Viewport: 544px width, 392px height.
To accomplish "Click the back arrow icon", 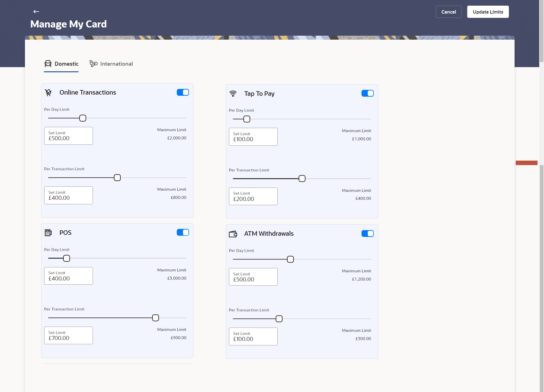I will tap(36, 12).
